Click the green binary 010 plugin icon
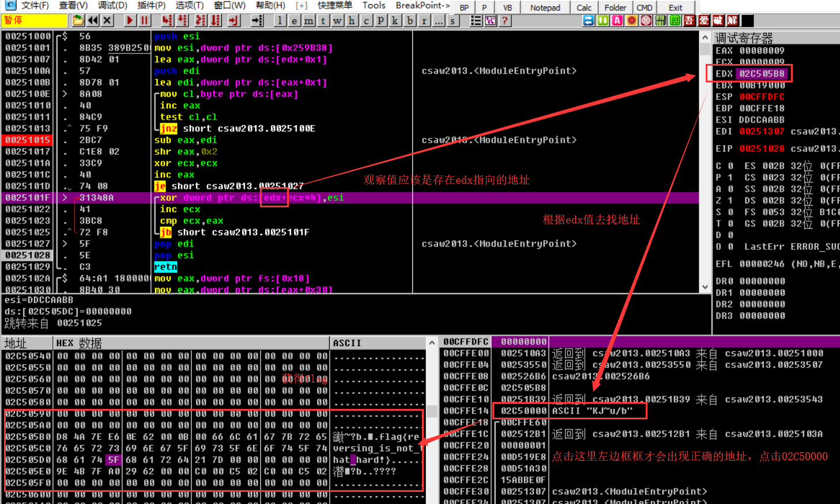Screen dimensions: 840x504 (660, 21)
